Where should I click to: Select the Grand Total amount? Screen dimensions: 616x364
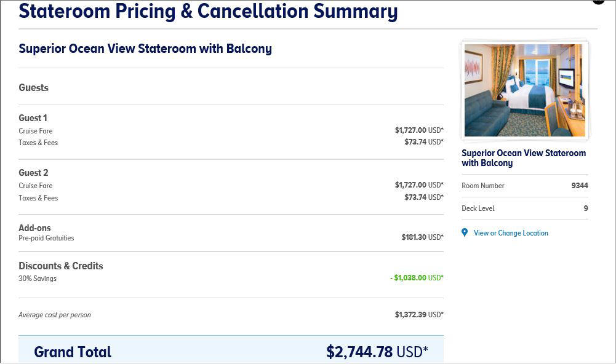377,352
